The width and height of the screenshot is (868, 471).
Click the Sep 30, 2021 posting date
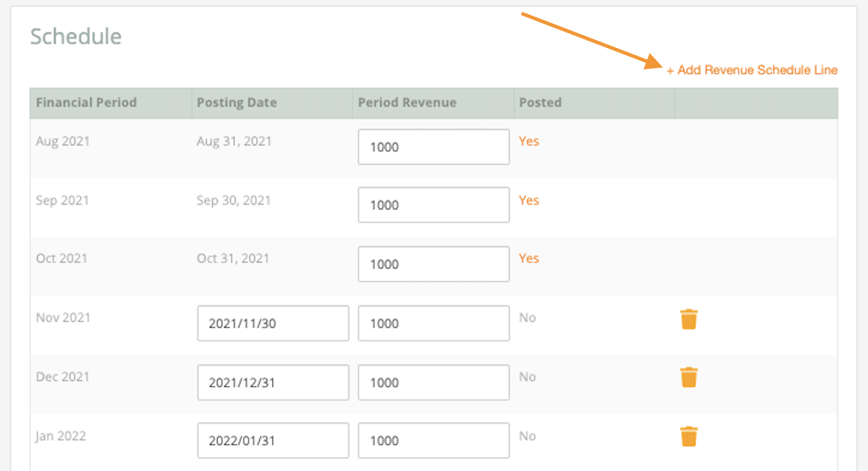234,201
